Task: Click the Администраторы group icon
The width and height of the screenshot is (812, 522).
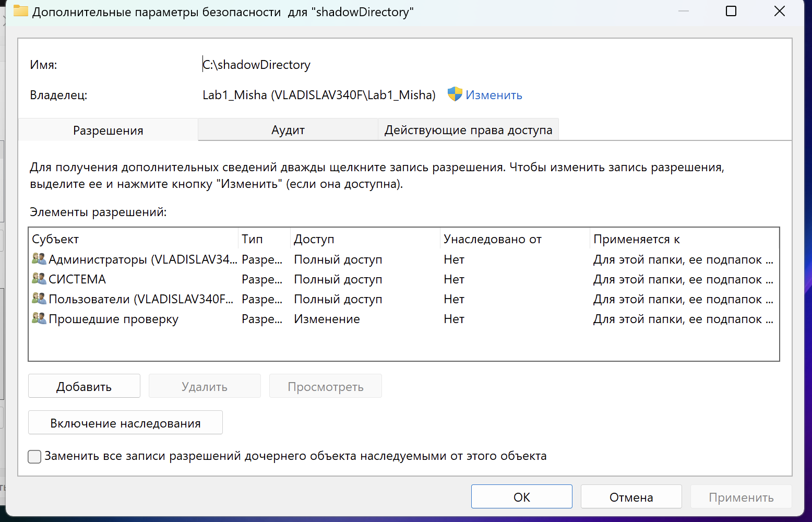Action: point(39,259)
